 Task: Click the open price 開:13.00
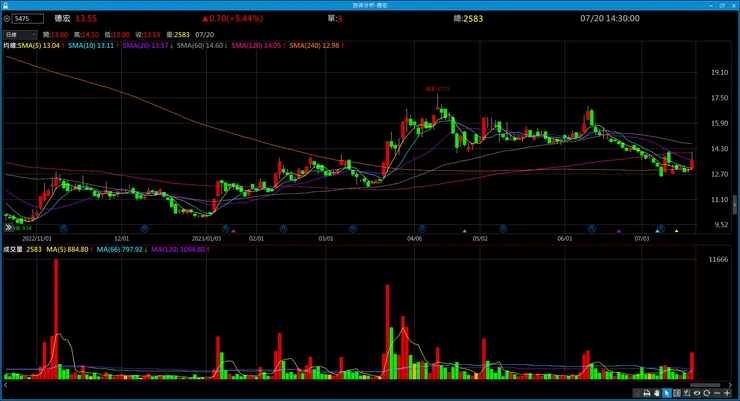[x=55, y=35]
